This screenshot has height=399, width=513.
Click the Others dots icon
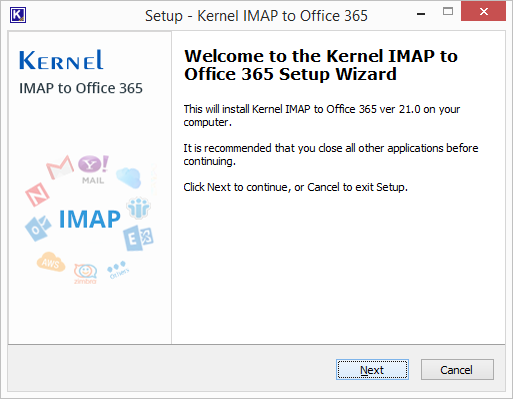point(118,270)
